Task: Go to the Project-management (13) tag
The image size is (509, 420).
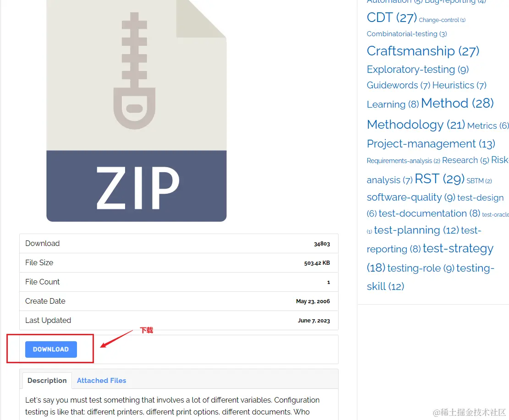Action: coord(431,144)
